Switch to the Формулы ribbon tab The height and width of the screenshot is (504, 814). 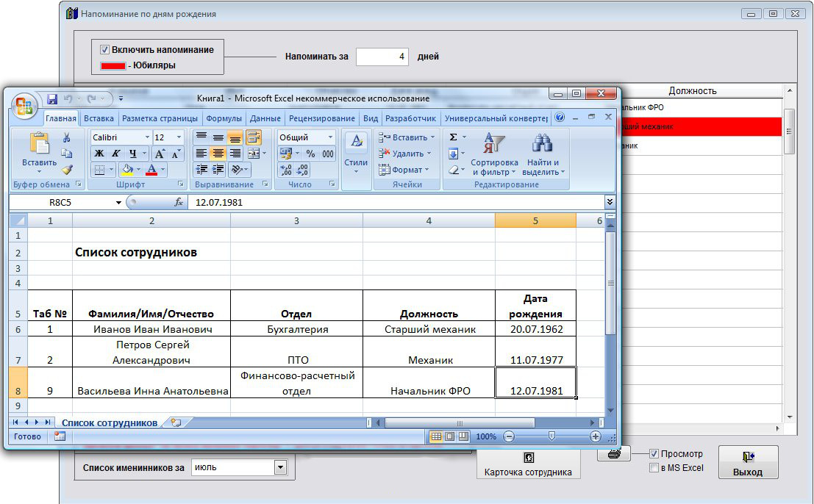point(224,118)
